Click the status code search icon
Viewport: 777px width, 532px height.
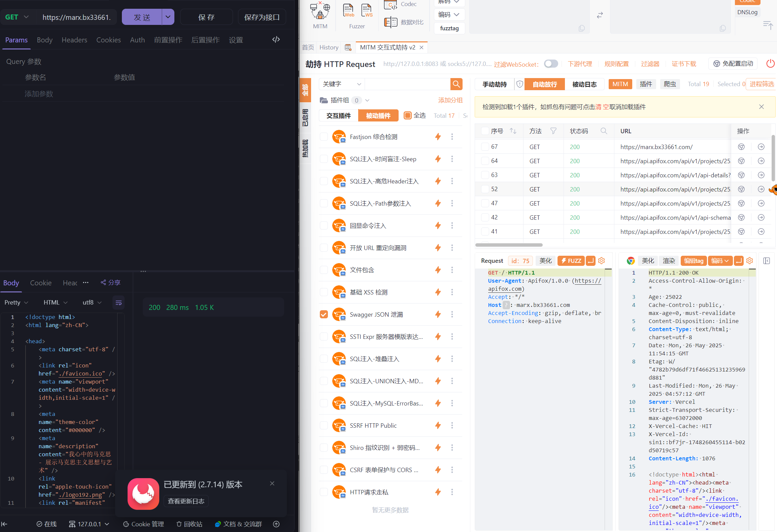(604, 131)
